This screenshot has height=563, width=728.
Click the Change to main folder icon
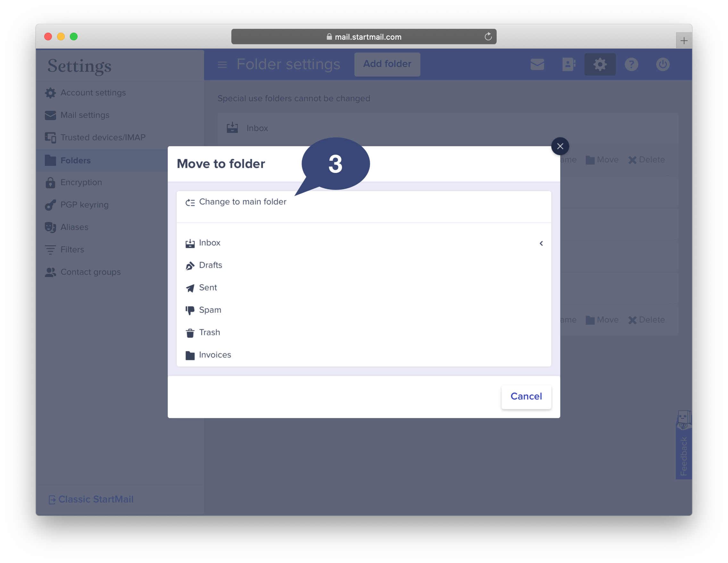(190, 201)
